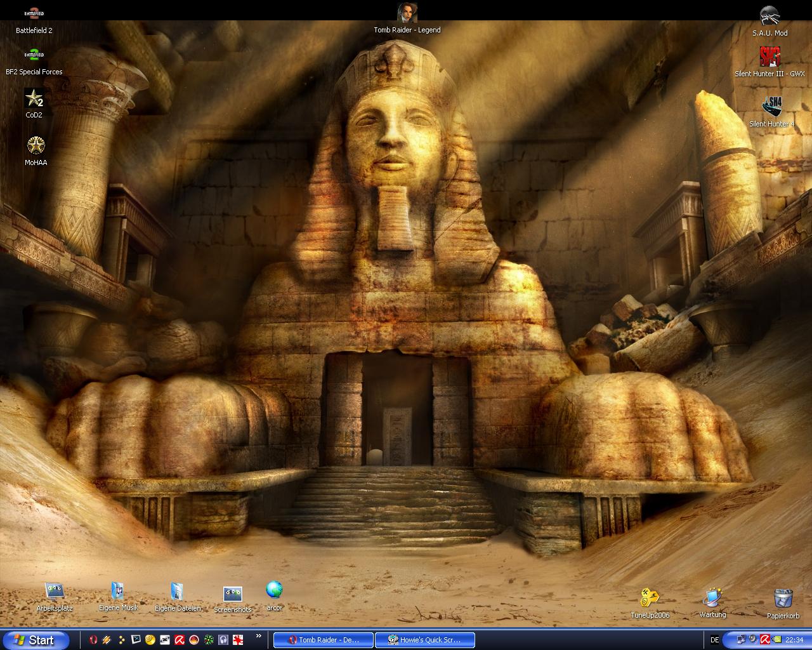This screenshot has height=650, width=812.
Task: Select the S.A.U. Mod icon
Action: tap(769, 17)
